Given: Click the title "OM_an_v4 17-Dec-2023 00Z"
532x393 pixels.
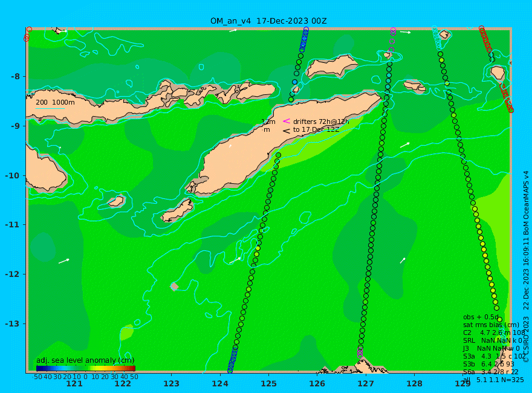Looking at the screenshot, I should pyautogui.click(x=268, y=21).
